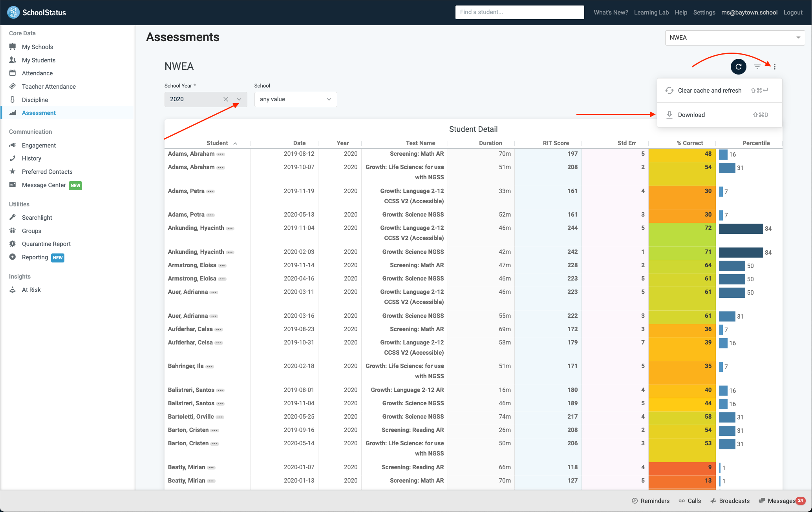Open What's New? in top bar
The image size is (812, 512).
(x=611, y=13)
